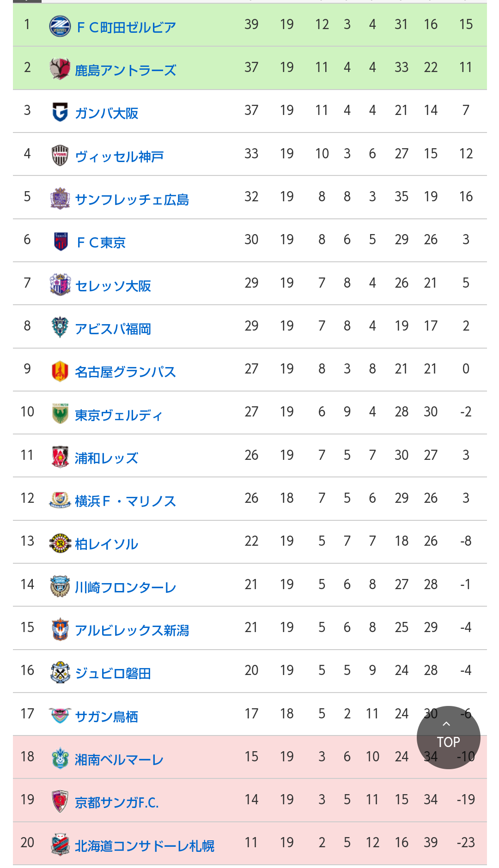Select the アルビレックス新潟 team name
Viewport: 499px width, 868px height.
tap(132, 630)
